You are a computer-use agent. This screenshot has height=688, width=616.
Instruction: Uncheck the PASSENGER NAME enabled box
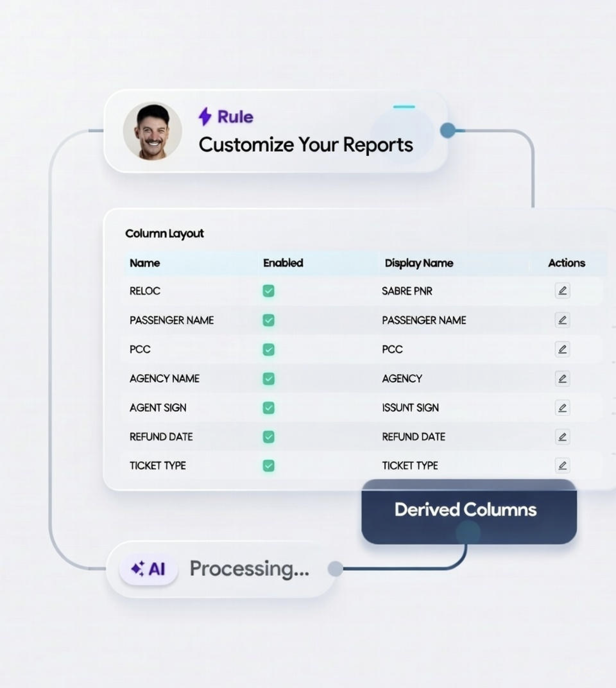[269, 320]
